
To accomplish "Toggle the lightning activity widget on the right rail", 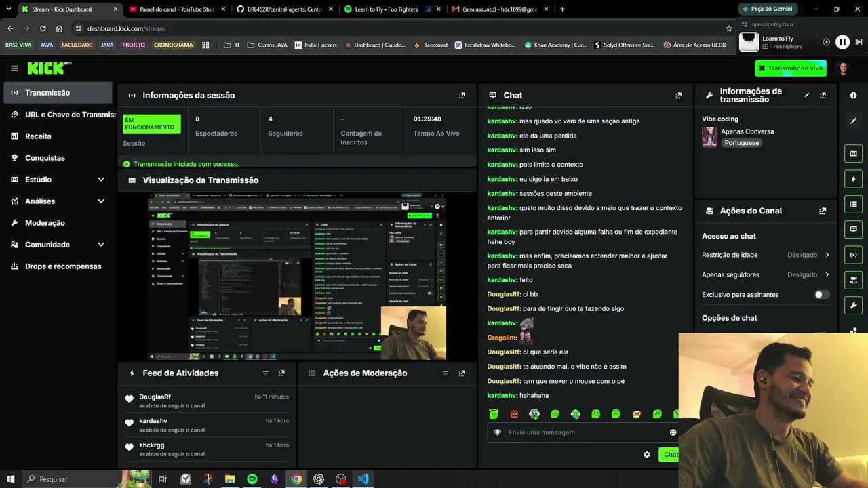I will coord(853,179).
